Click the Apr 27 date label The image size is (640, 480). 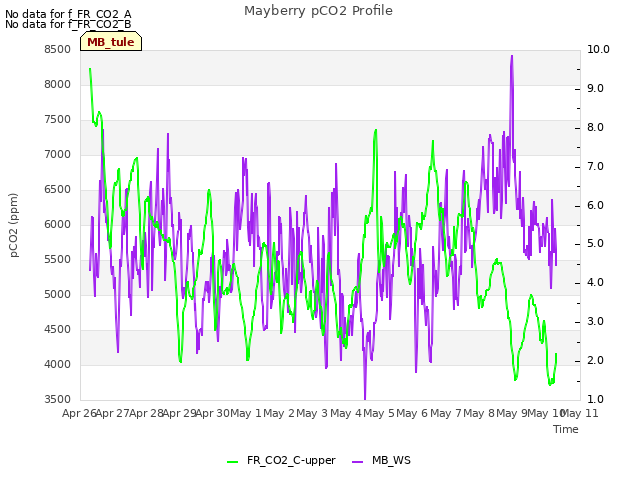pyautogui.click(x=113, y=414)
